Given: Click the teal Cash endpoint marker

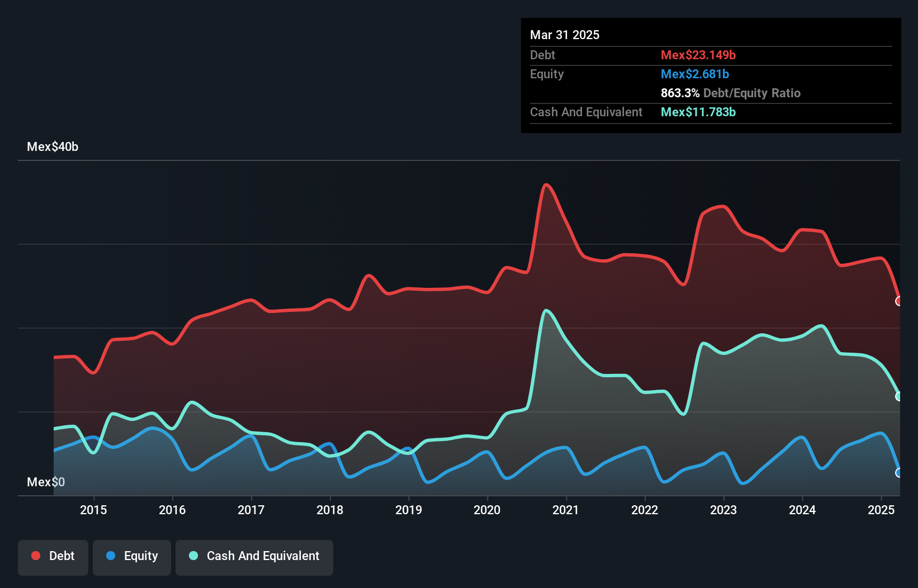Looking at the screenshot, I should (x=899, y=396).
